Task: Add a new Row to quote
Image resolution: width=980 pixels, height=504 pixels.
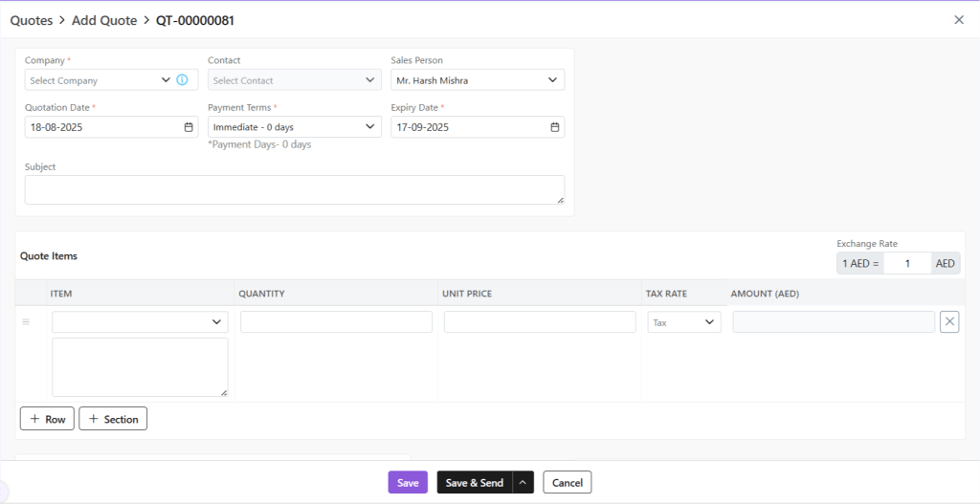Action: point(47,419)
